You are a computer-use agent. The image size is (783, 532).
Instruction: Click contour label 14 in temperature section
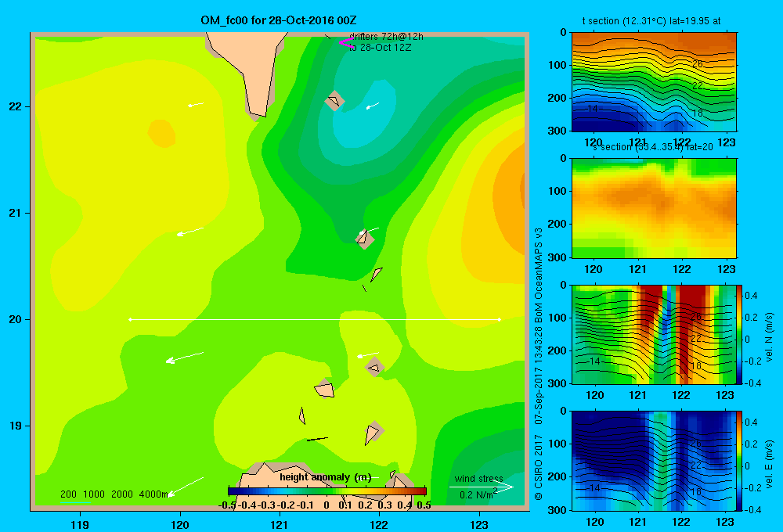point(592,108)
